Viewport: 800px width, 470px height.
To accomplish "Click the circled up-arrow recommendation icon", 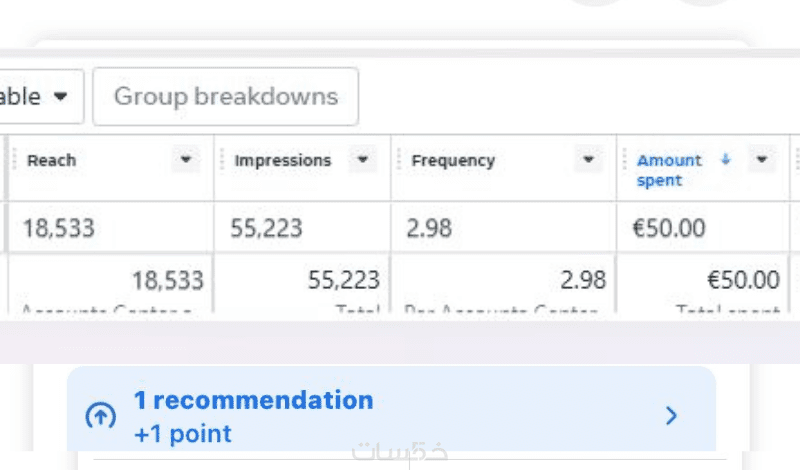I will click(100, 416).
